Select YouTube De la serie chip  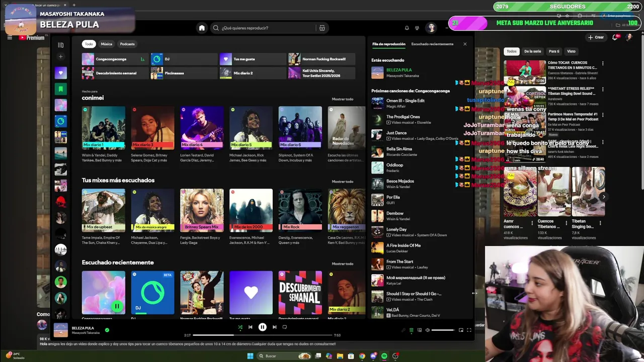point(533,51)
